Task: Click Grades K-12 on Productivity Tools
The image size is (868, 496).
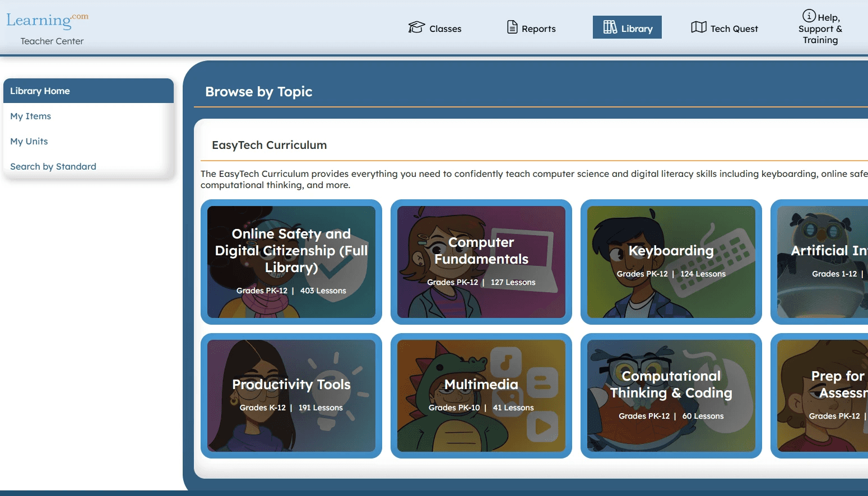Action: (263, 408)
